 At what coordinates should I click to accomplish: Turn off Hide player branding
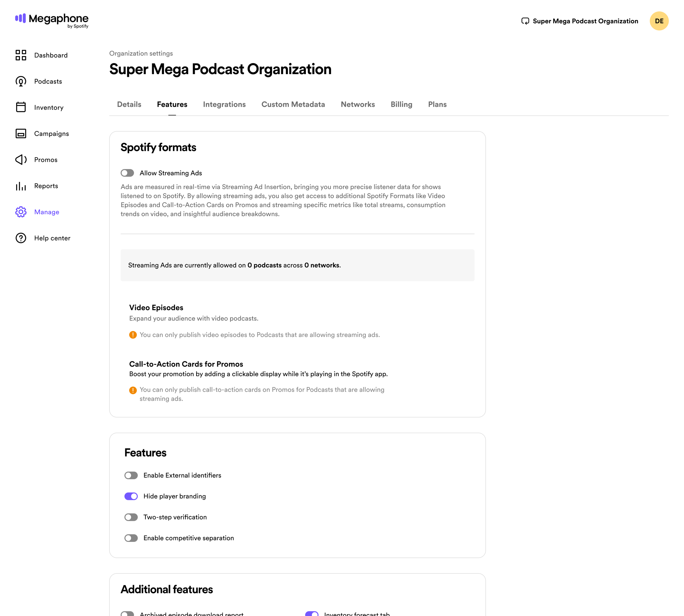point(131,496)
